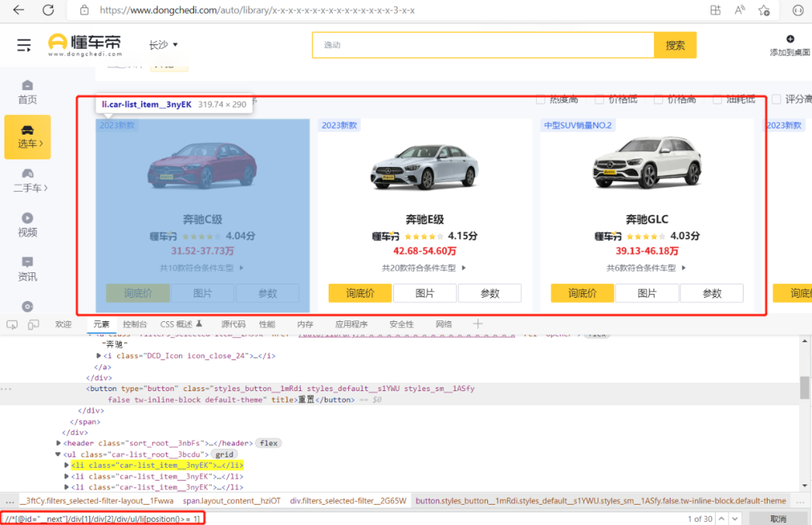This screenshot has width=812, height=525.
Task: Check the 热度高 sort checkbox
Action: (x=541, y=99)
